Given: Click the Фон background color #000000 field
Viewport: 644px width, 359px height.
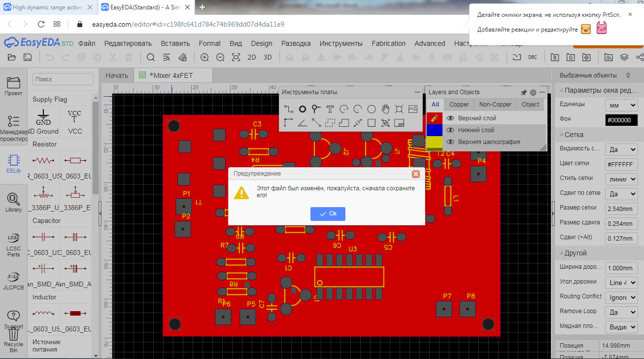Looking at the screenshot, I should [621, 120].
